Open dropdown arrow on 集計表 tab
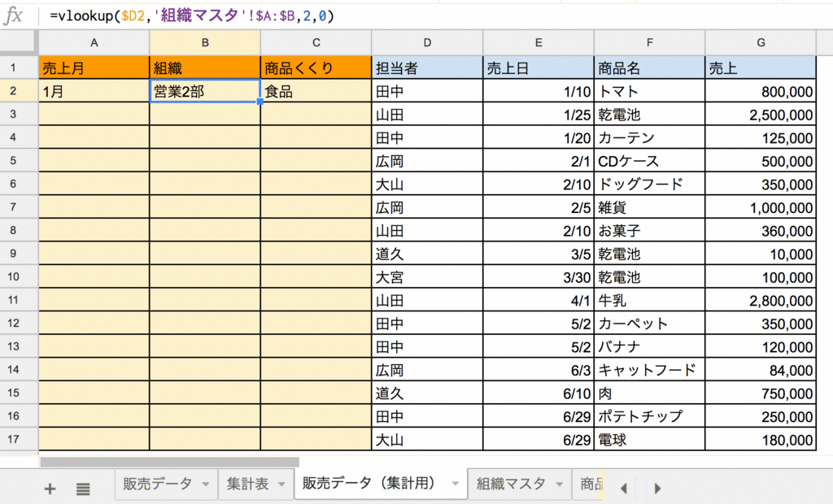 (281, 484)
